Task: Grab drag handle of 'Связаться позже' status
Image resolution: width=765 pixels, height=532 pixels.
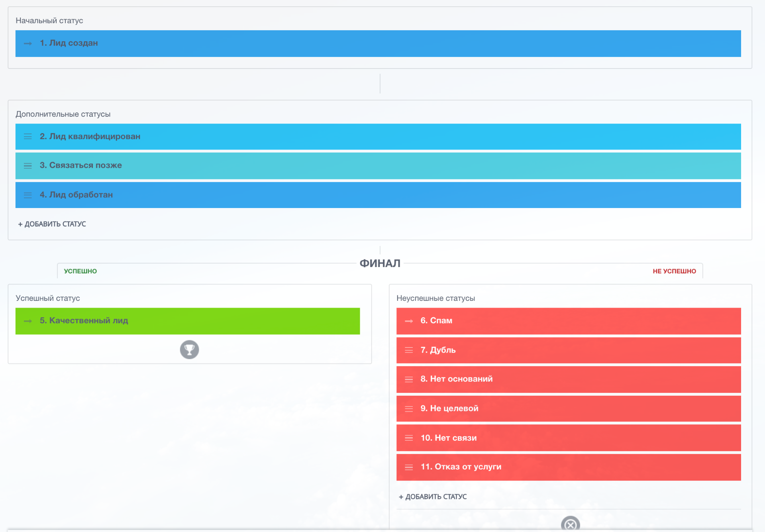Action: (x=28, y=166)
